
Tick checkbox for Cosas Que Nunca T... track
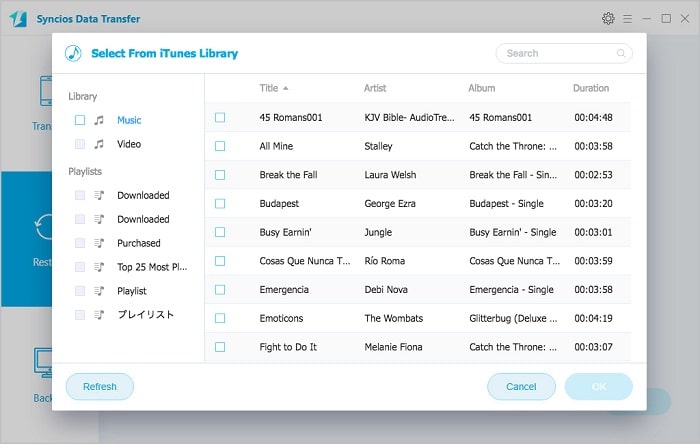point(220,261)
